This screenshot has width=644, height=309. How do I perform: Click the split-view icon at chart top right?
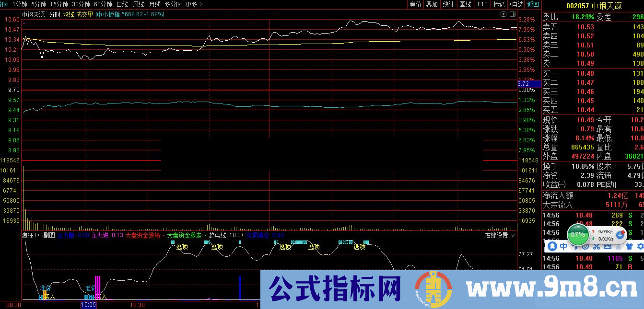tap(512, 14)
